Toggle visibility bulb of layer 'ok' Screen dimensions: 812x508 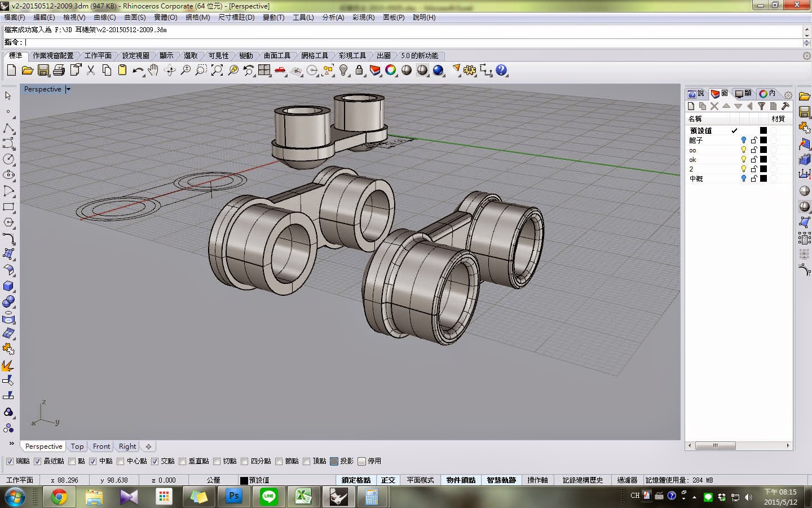click(x=744, y=160)
